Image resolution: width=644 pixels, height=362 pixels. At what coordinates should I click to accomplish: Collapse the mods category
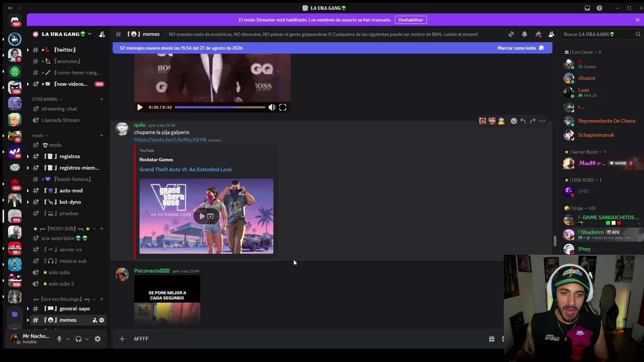[x=40, y=135]
